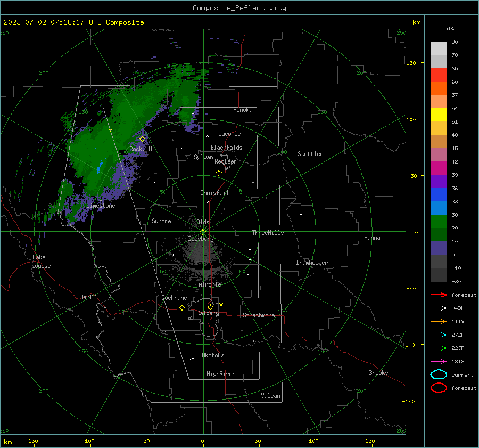Click the ThreeHills label
Viewport: 479px width, 448px height.
pyautogui.click(x=268, y=233)
